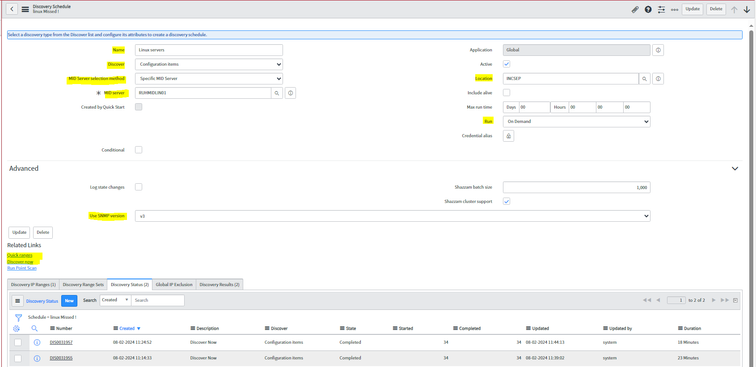
Task: Open MID Server selection method dropdown
Action: coord(209,79)
